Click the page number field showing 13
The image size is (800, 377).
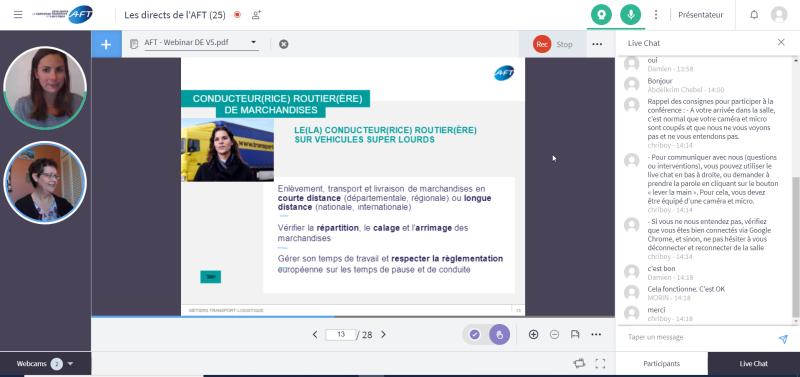(x=340, y=335)
